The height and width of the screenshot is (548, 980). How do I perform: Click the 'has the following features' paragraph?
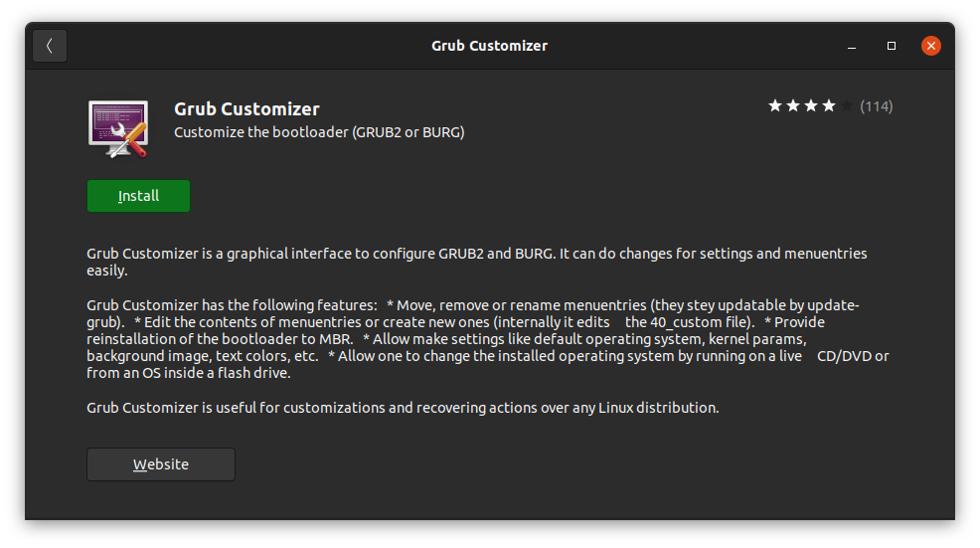pyautogui.click(x=487, y=339)
